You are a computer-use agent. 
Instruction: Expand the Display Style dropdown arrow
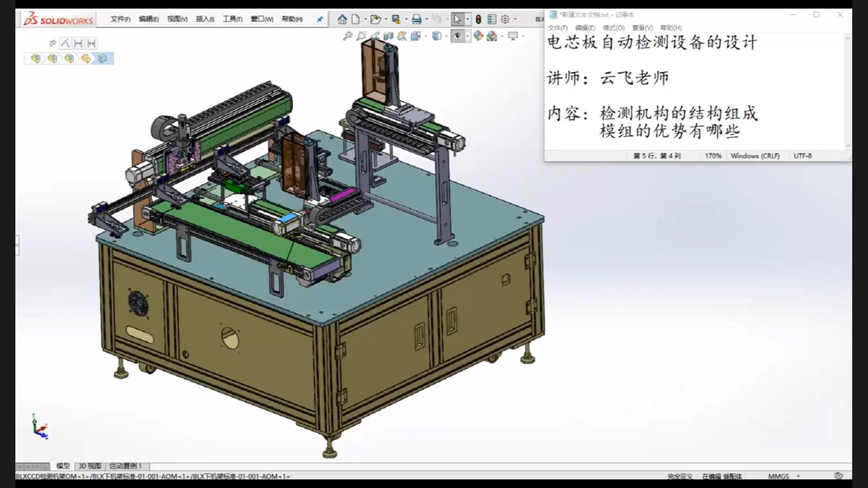[x=447, y=36]
